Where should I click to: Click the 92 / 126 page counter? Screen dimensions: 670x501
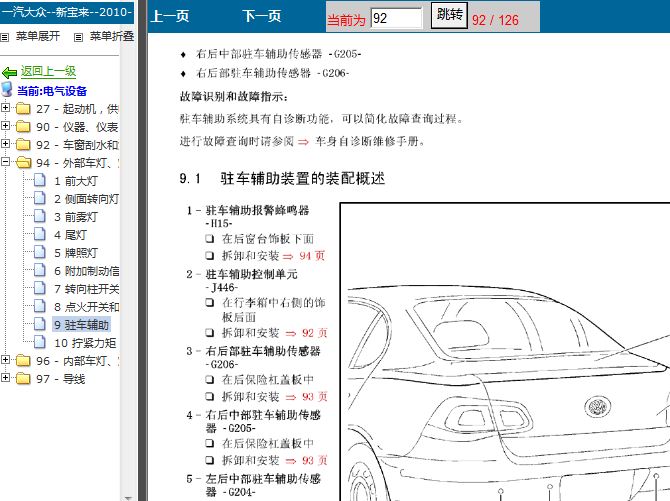(495, 20)
